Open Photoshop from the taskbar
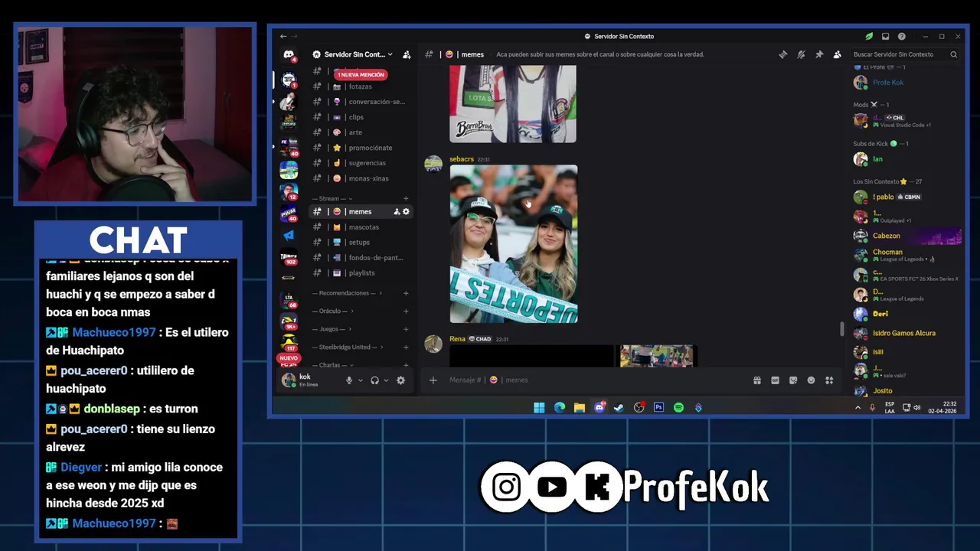This screenshot has width=980, height=551. (658, 408)
